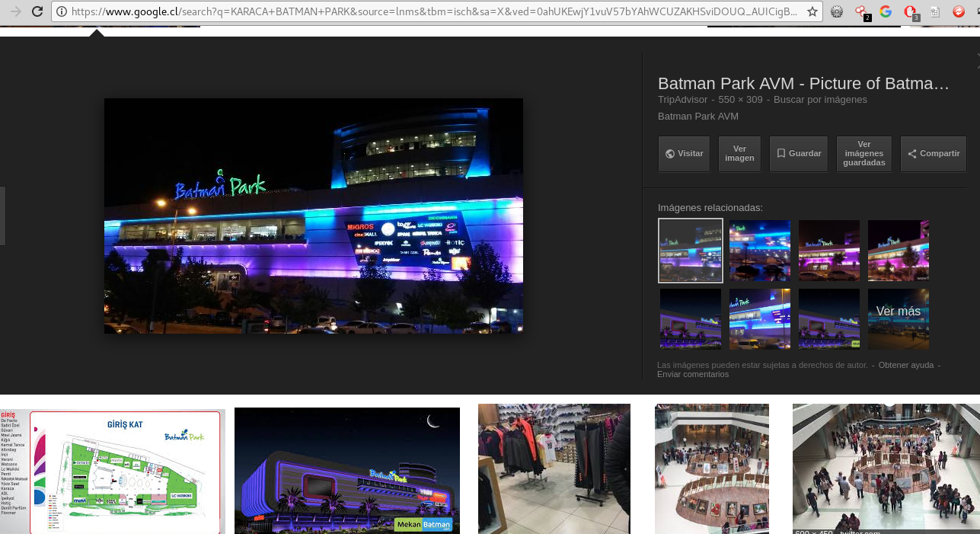Click the Batman Park AVM subtitle text
980x534 pixels.
click(x=698, y=117)
